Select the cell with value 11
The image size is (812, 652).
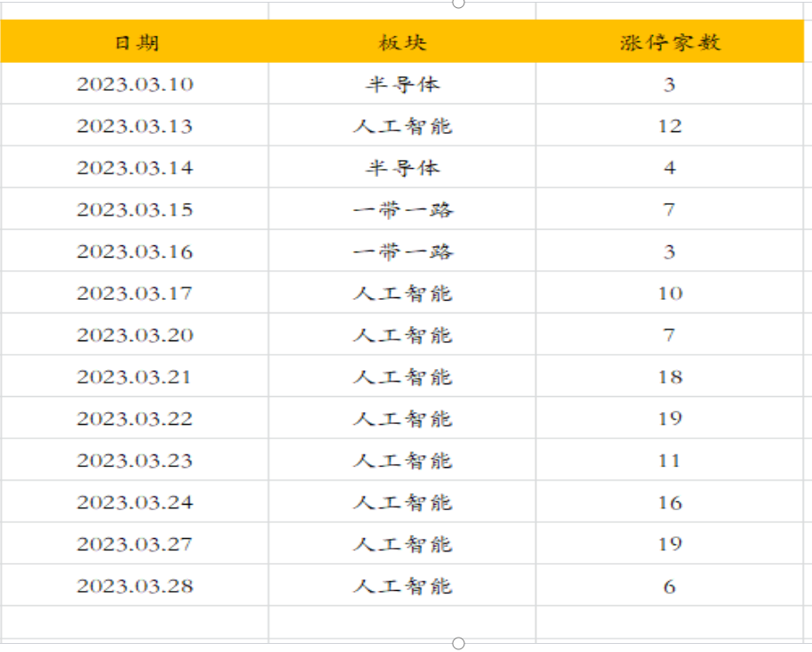pos(669,461)
